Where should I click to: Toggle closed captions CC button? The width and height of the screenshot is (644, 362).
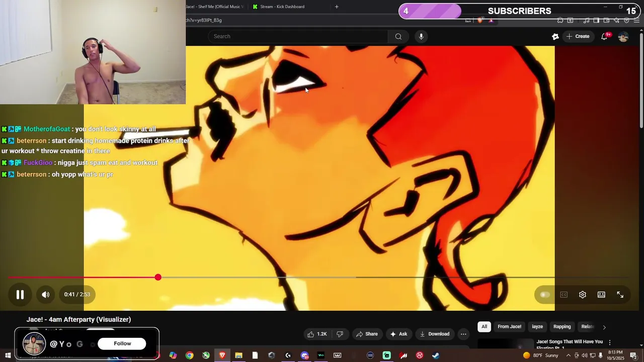tap(564, 295)
